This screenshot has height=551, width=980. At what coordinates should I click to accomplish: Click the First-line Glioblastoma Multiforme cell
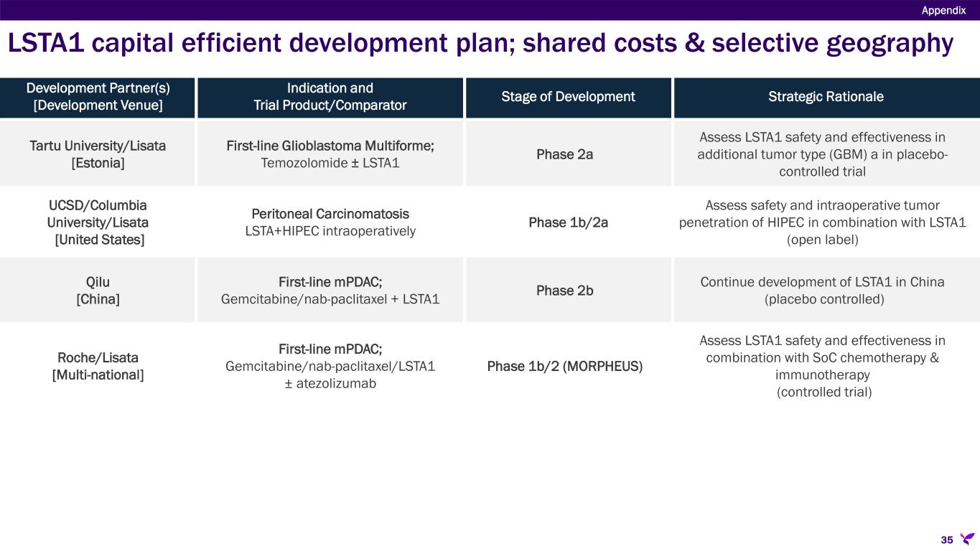point(330,154)
